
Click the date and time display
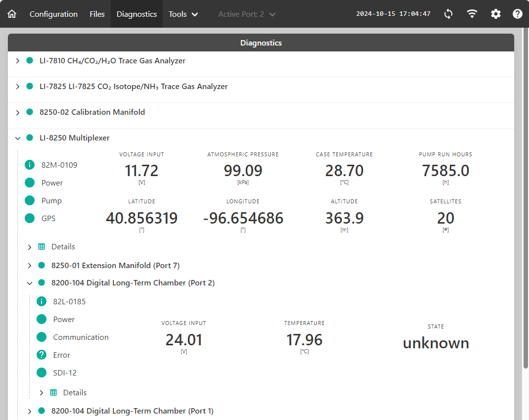393,14
